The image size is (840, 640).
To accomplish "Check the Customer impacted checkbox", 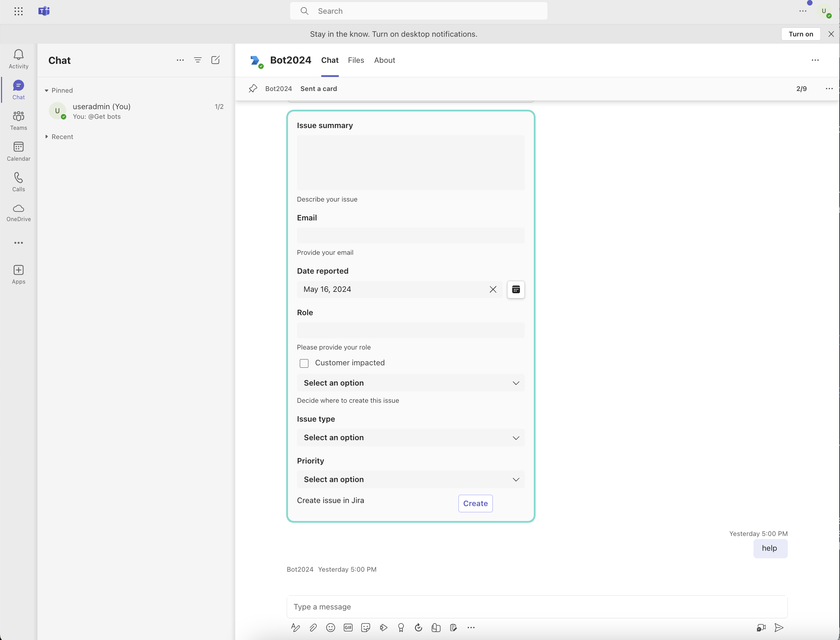I will (x=304, y=363).
